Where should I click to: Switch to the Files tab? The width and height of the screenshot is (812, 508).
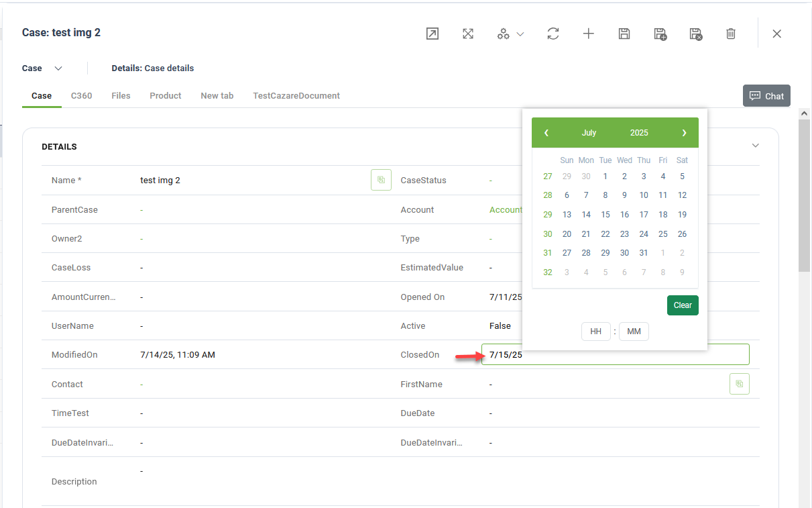click(x=121, y=96)
